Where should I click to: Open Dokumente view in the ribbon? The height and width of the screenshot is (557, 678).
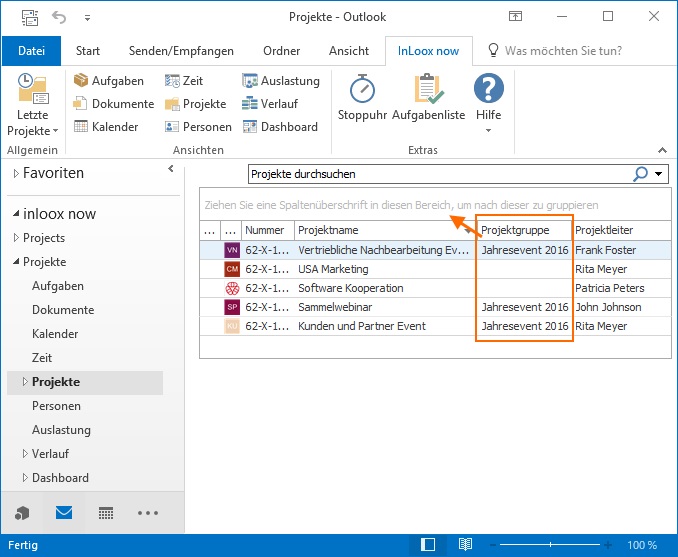[114, 104]
